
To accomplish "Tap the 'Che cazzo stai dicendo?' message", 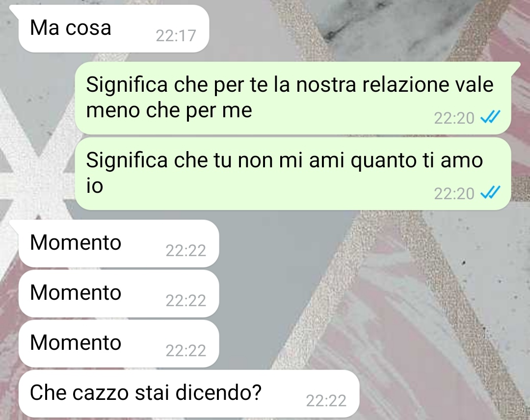I will click(188, 394).
